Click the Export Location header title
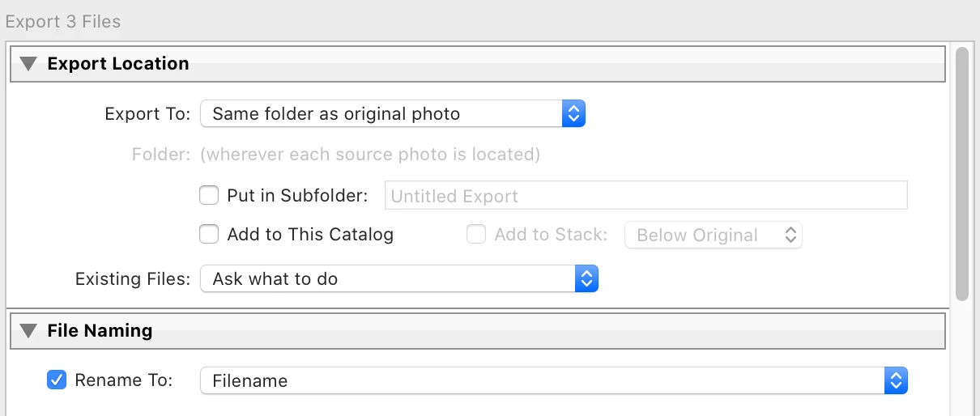This screenshot has height=416, width=980. point(118,64)
